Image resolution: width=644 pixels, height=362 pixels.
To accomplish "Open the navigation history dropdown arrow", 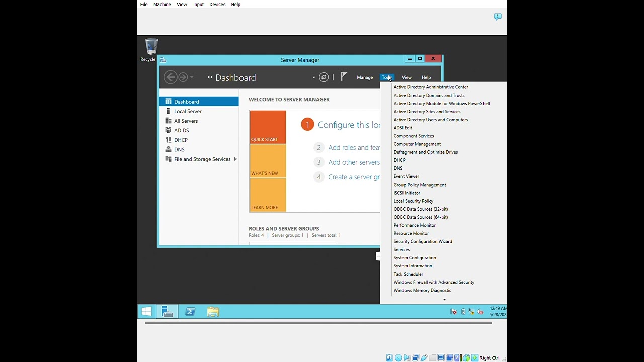I will [192, 77].
